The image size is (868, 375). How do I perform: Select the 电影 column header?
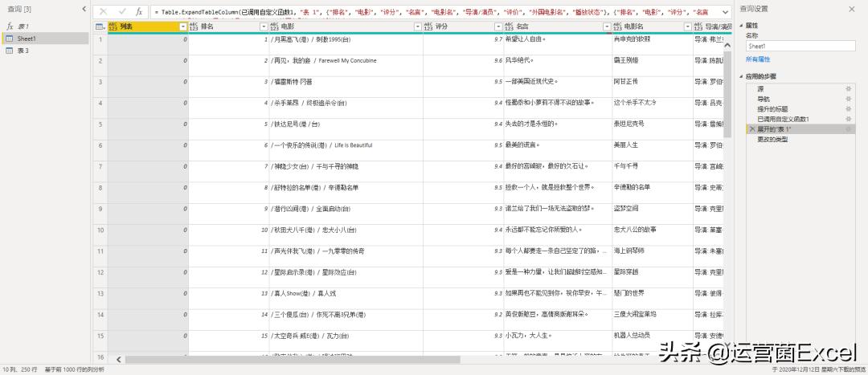[346, 26]
